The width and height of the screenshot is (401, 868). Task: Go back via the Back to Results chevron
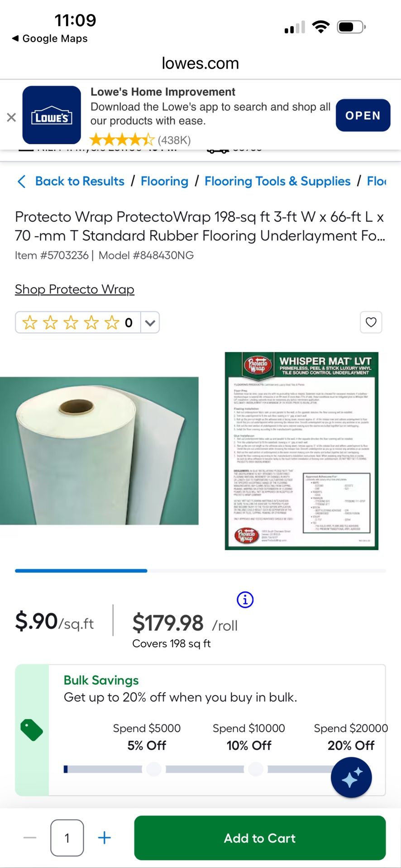click(x=21, y=181)
